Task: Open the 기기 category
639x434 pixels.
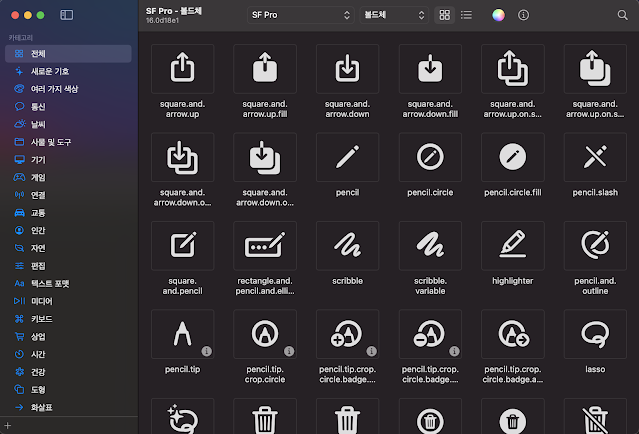Action: coord(68,160)
